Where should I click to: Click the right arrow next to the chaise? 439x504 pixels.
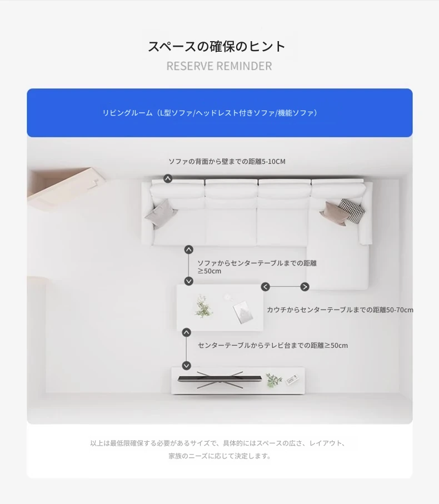tap(305, 287)
